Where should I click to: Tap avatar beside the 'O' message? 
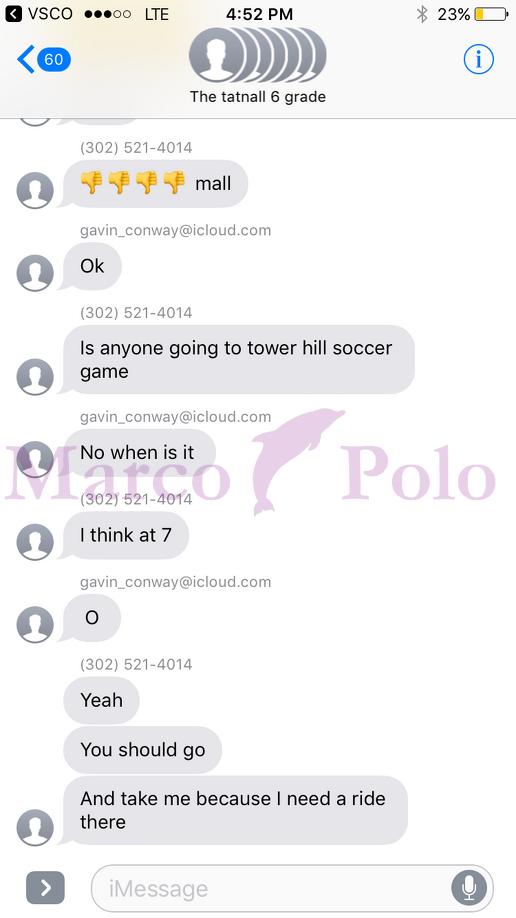click(x=35, y=624)
